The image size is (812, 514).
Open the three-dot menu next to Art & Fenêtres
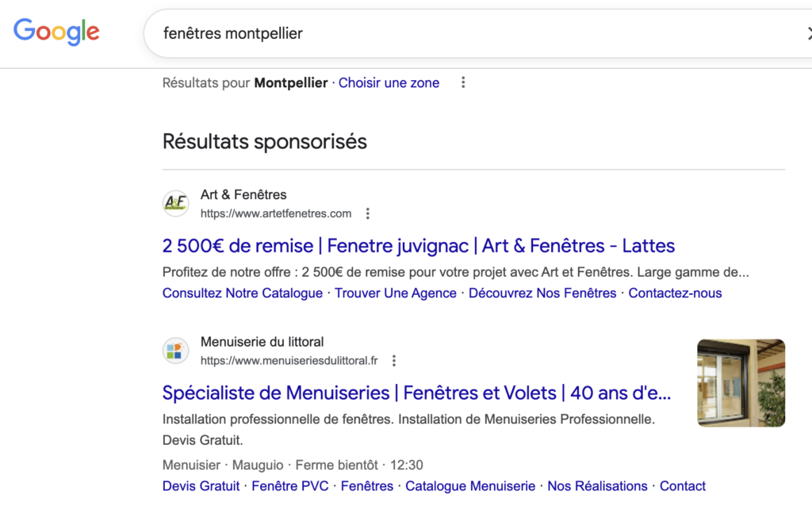pyautogui.click(x=367, y=213)
